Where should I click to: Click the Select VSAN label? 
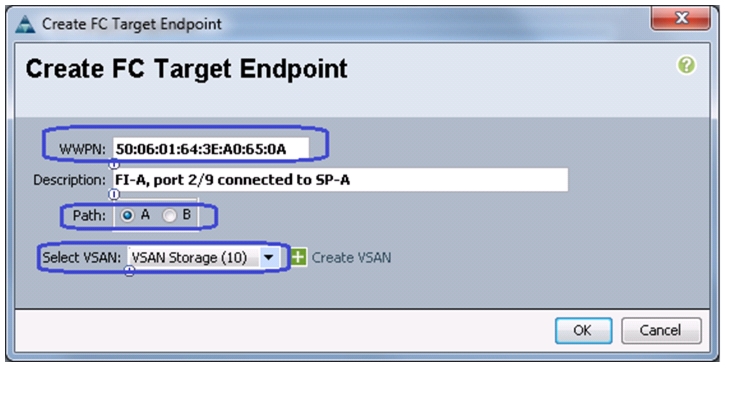pyautogui.click(x=82, y=258)
